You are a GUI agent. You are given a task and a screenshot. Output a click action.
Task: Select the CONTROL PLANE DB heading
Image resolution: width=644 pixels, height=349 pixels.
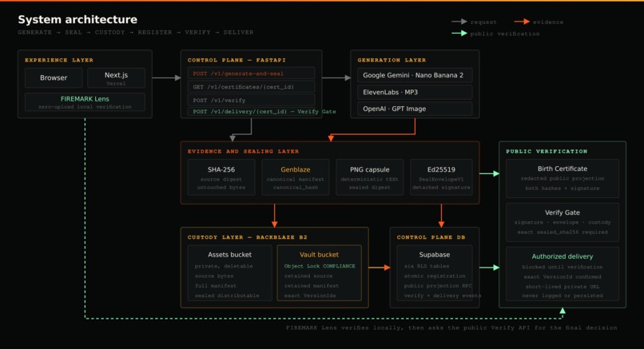click(x=431, y=237)
